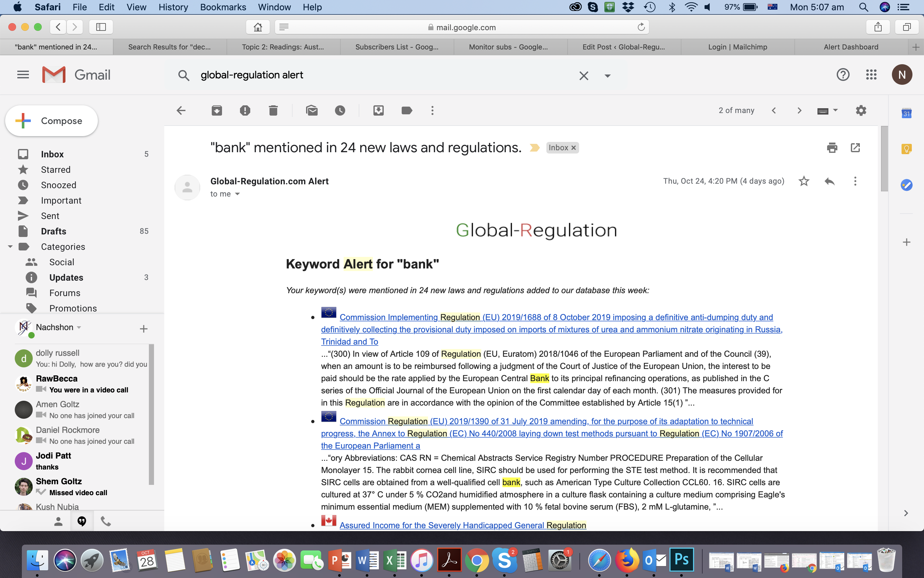Click the email pane vertical scrollbar
Viewport: 924px width, 578px height.
(884, 159)
